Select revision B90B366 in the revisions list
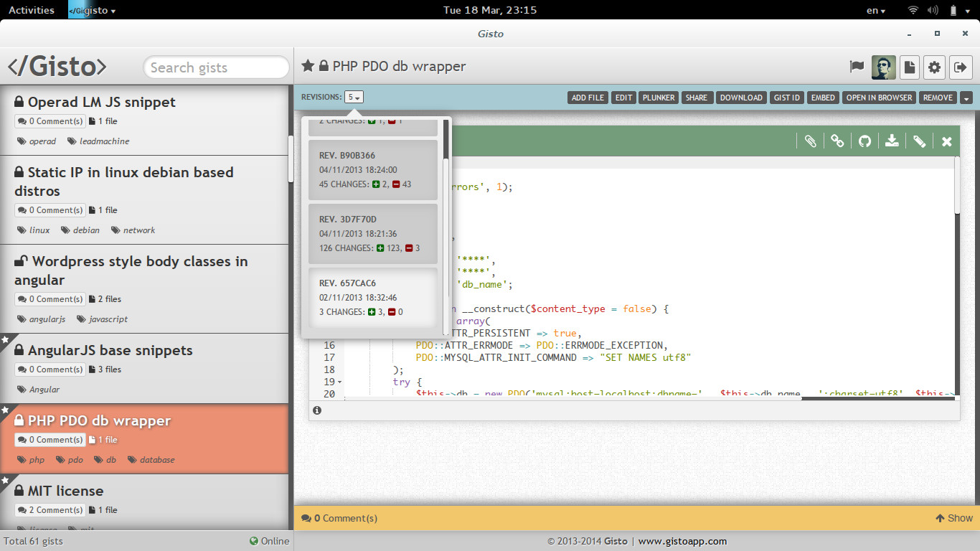The height and width of the screenshot is (551, 980). click(373, 169)
